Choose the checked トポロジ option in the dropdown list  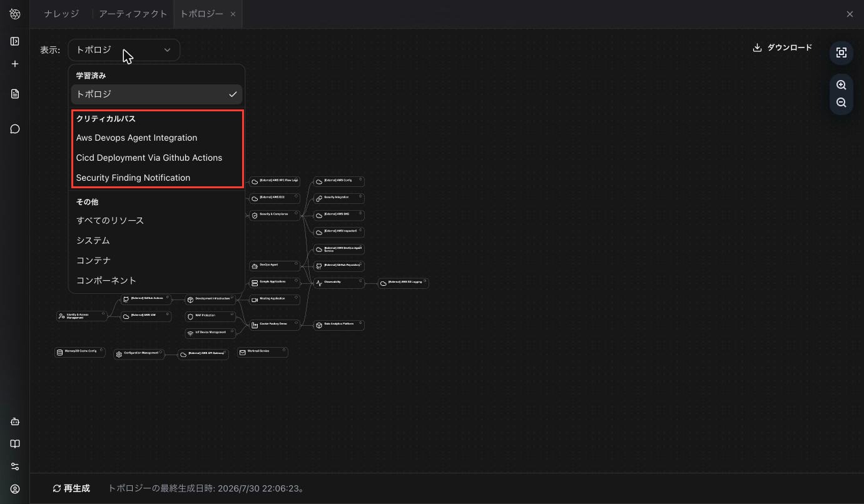[x=156, y=94]
